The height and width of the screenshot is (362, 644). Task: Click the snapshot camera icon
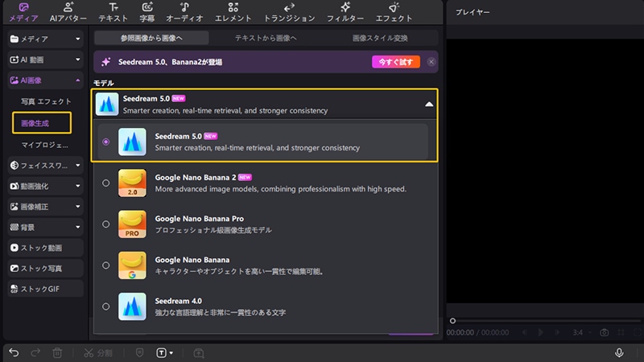coord(605,332)
